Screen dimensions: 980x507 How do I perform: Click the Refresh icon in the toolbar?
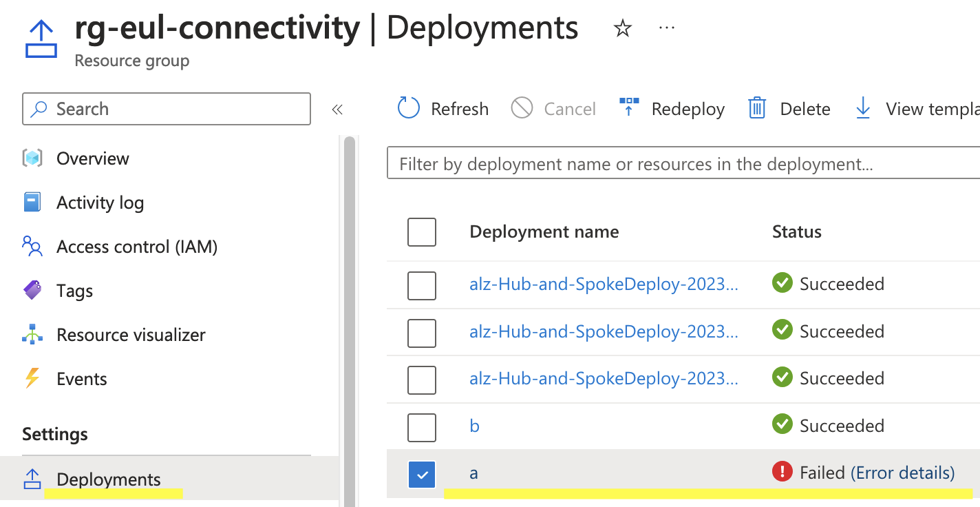click(x=407, y=108)
